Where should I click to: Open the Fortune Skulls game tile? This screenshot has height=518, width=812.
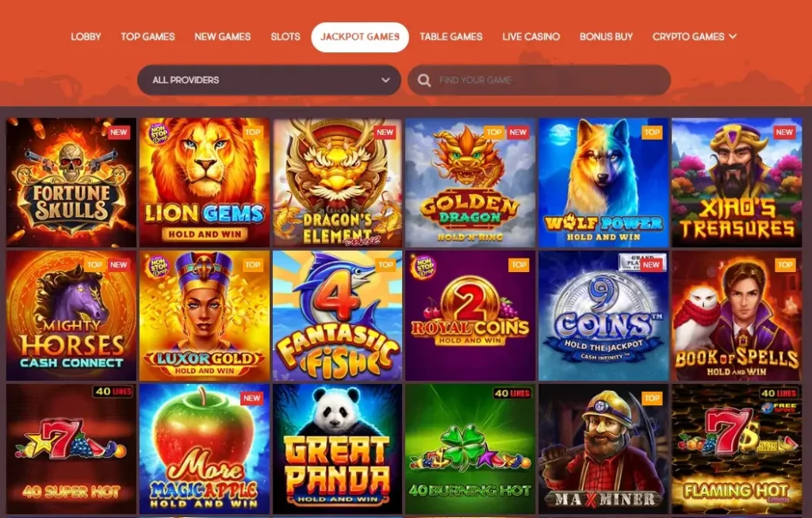[x=71, y=182]
